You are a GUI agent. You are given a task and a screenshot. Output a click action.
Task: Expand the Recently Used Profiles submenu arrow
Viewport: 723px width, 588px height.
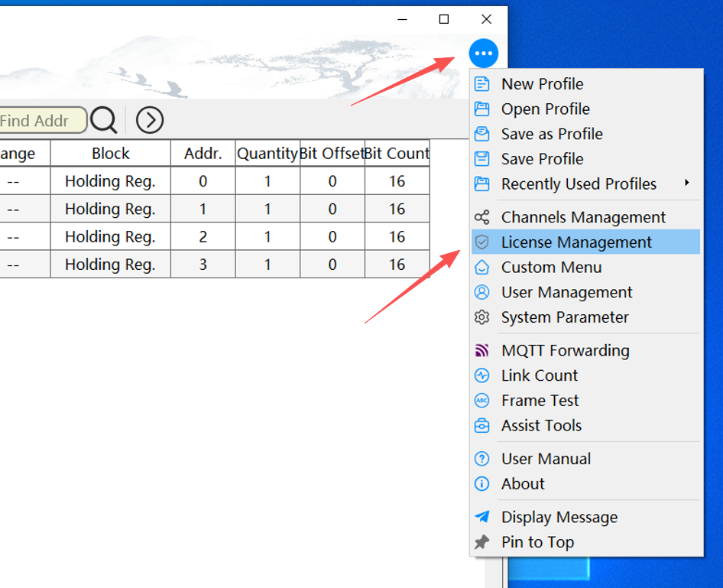pyautogui.click(x=686, y=183)
